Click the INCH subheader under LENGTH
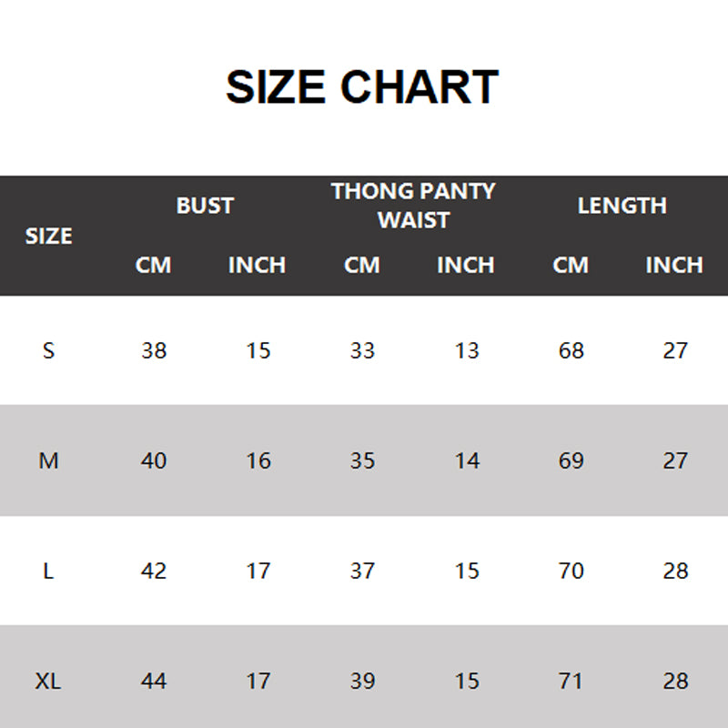Screen dimensions: 728x728 (674, 265)
